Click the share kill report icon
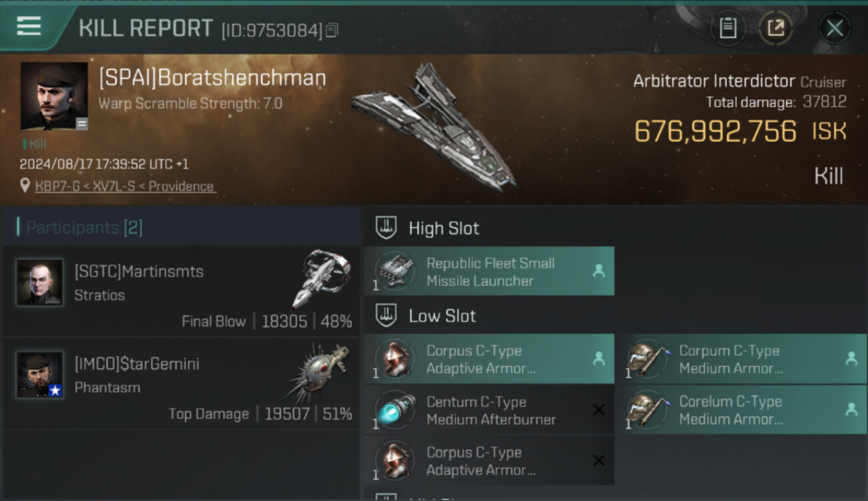The height and width of the screenshot is (501, 868). 775,28
